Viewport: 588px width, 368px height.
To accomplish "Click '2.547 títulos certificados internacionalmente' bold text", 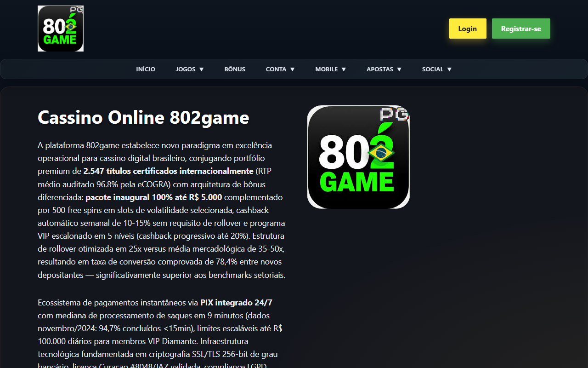I will coord(168,171).
